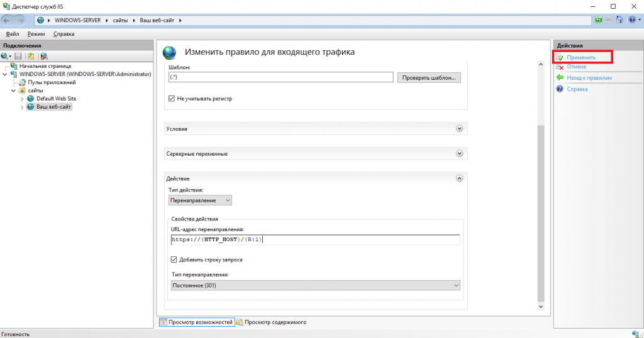Image resolution: width=644 pixels, height=338 pixels.
Task: Expand the Серверные переменные section
Action: click(459, 153)
